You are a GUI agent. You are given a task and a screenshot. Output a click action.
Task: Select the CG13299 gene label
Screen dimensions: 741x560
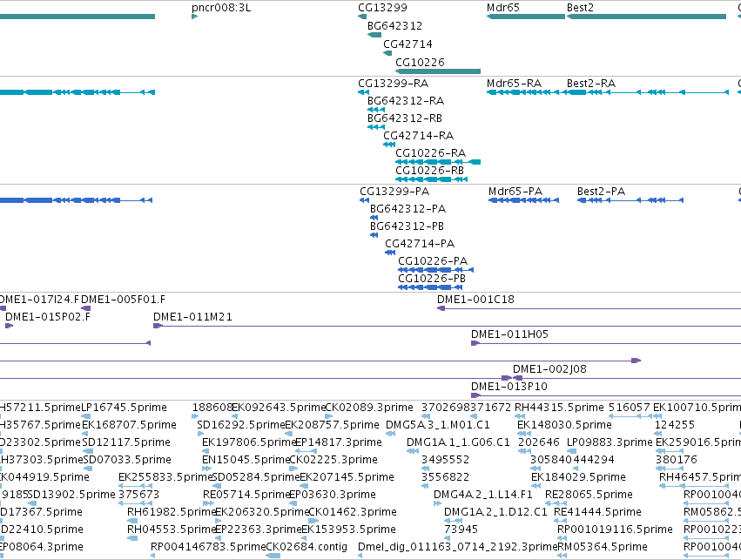pyautogui.click(x=382, y=8)
